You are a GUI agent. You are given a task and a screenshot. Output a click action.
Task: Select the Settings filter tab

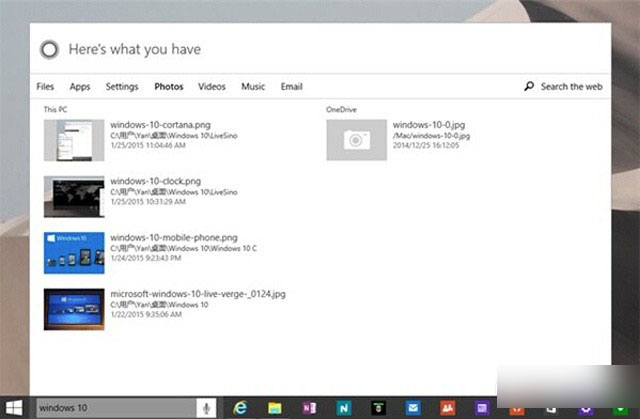[122, 87]
